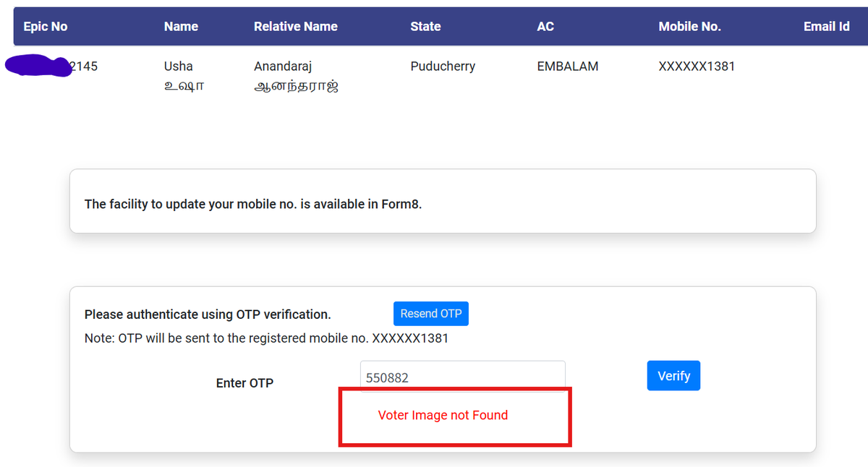
Task: Select the Epic No column header
Action: click(46, 27)
